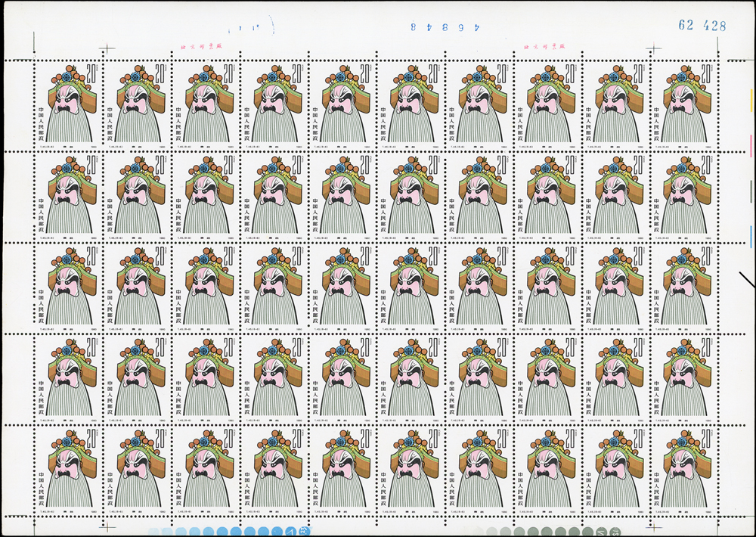This screenshot has height=537, width=756.
Task: Select the blue color bar on right margin
Action: coord(751,238)
